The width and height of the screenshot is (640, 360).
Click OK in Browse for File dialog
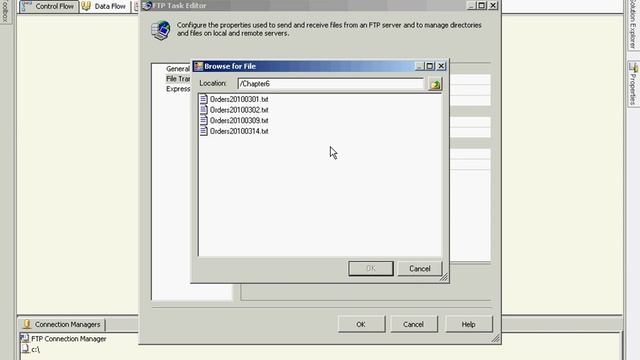(371, 268)
